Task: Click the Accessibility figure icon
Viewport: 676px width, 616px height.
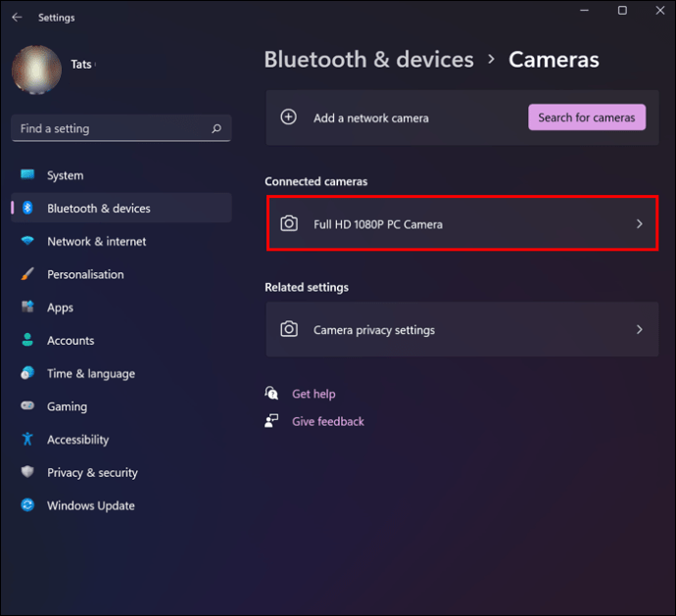Action: point(27,439)
